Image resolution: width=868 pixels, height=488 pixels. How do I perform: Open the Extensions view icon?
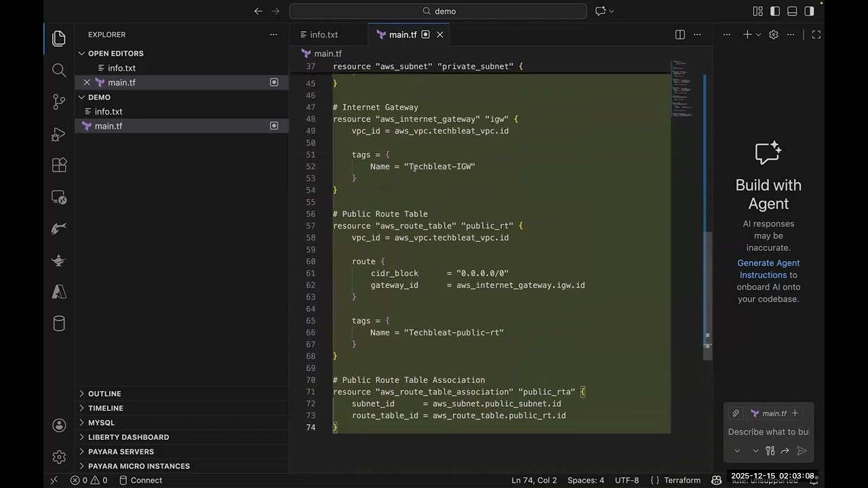tap(59, 165)
